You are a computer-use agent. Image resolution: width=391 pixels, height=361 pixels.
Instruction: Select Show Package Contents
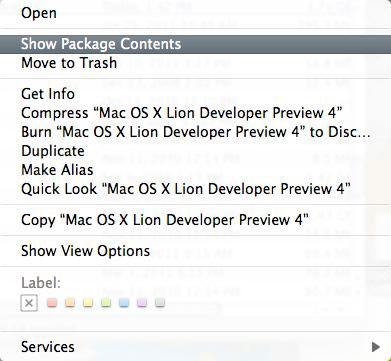(x=195, y=44)
